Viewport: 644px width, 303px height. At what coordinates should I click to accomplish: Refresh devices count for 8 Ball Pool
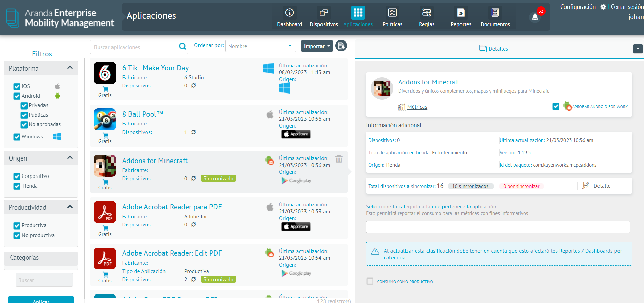pyautogui.click(x=193, y=132)
